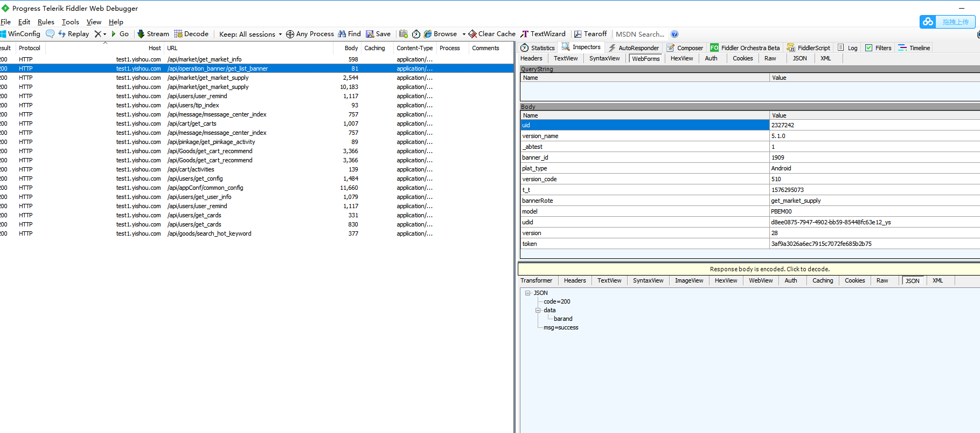980x433 pixels.
Task: Click the Any Process target icon
Action: pyautogui.click(x=290, y=34)
